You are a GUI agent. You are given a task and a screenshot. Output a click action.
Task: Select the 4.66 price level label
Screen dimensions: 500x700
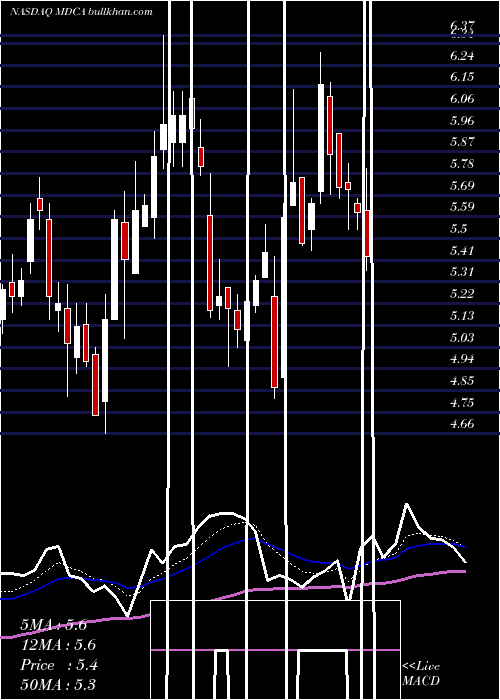[x=462, y=424]
